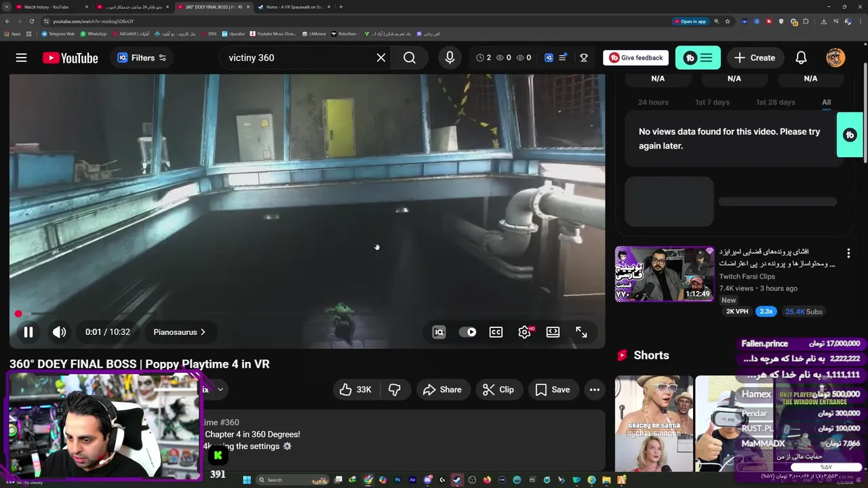The image size is (868, 488).
Task: Open the TubeBuddy green menu button
Action: pyautogui.click(x=698, y=58)
